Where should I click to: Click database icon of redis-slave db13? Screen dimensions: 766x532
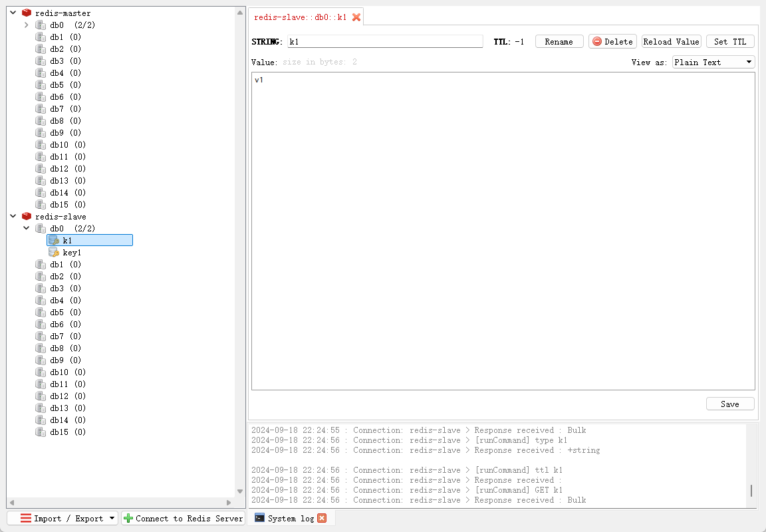click(41, 408)
